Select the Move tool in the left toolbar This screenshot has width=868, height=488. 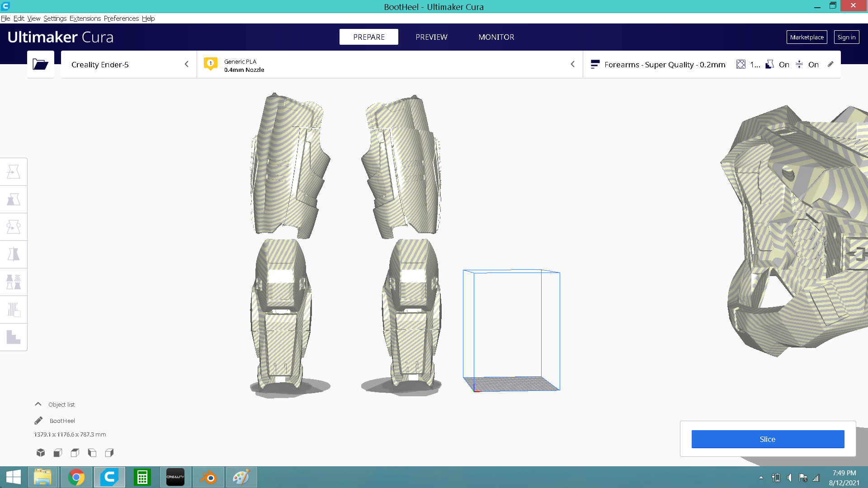[14, 172]
